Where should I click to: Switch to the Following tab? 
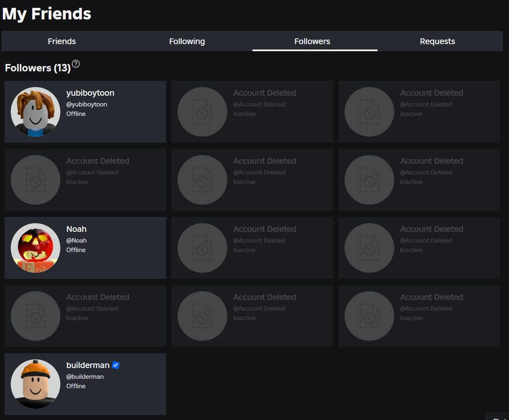[x=187, y=41]
